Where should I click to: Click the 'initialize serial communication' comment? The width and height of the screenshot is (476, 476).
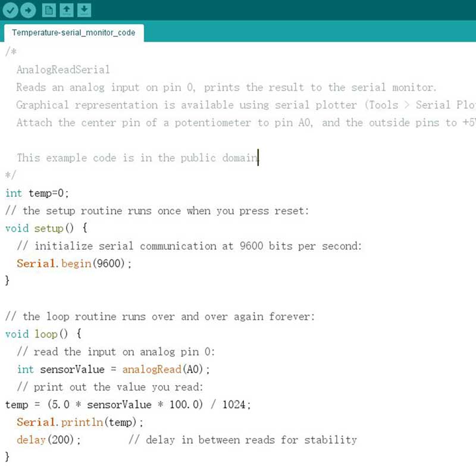pyautogui.click(x=189, y=246)
